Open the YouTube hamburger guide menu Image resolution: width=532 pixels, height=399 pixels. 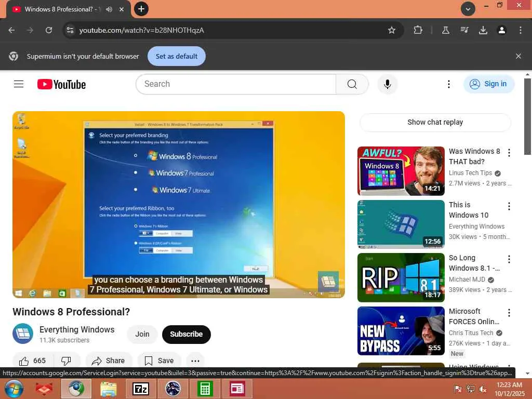point(19,84)
